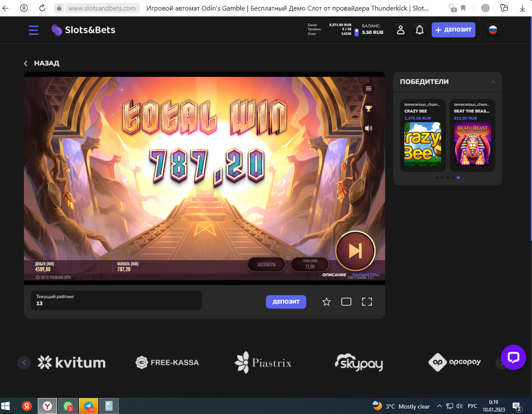Click the Депозит button in header

click(453, 30)
